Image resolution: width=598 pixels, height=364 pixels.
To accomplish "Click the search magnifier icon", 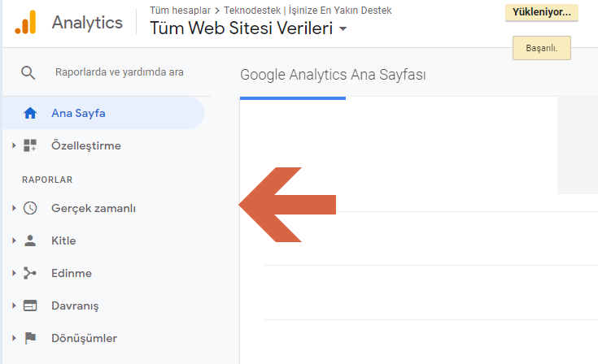I will click(x=28, y=72).
